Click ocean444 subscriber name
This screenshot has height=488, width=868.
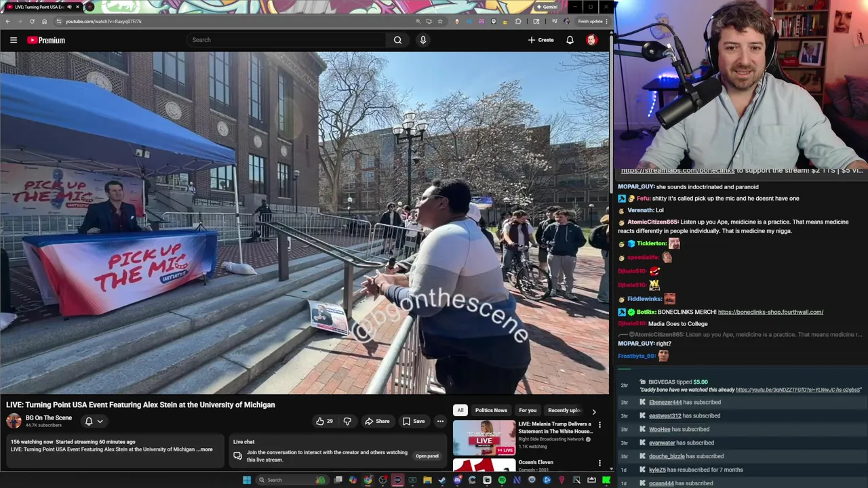pyautogui.click(x=661, y=483)
